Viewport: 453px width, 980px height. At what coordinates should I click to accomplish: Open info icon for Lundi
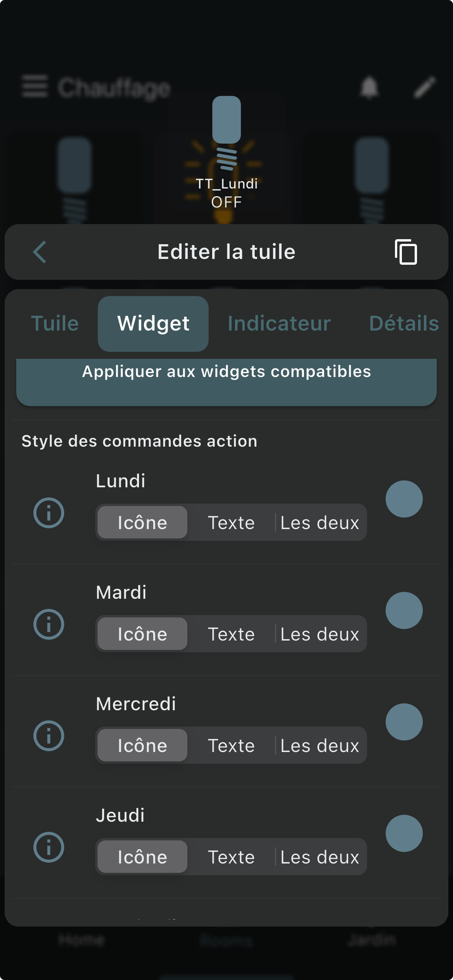49,513
